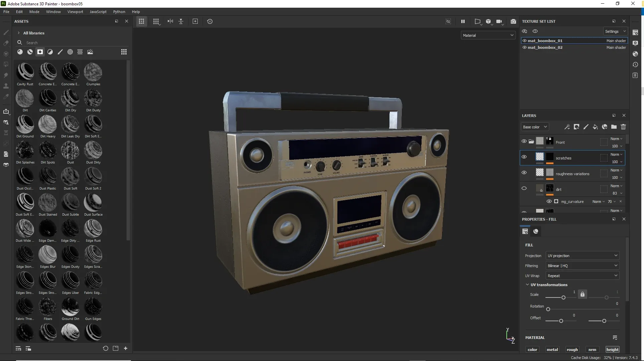Select the height tab in Material section
Viewport: 644px width, 361px height.
tap(612, 350)
